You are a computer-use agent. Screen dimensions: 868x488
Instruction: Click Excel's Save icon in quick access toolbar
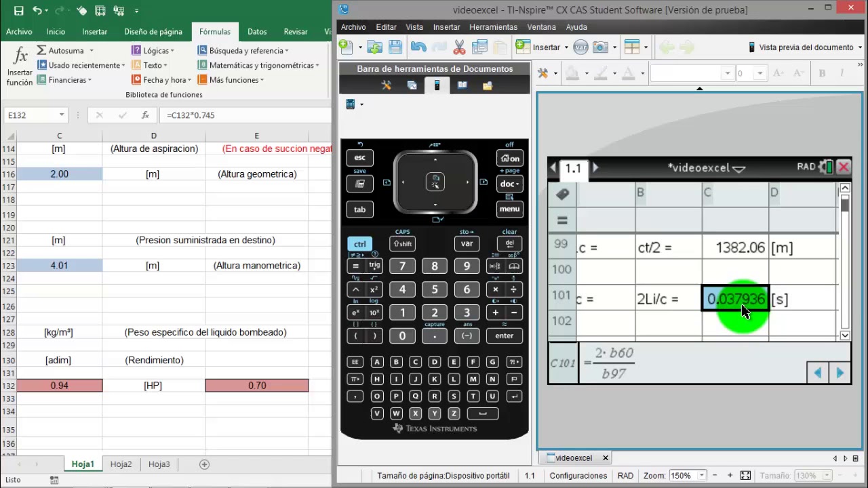tap(18, 11)
